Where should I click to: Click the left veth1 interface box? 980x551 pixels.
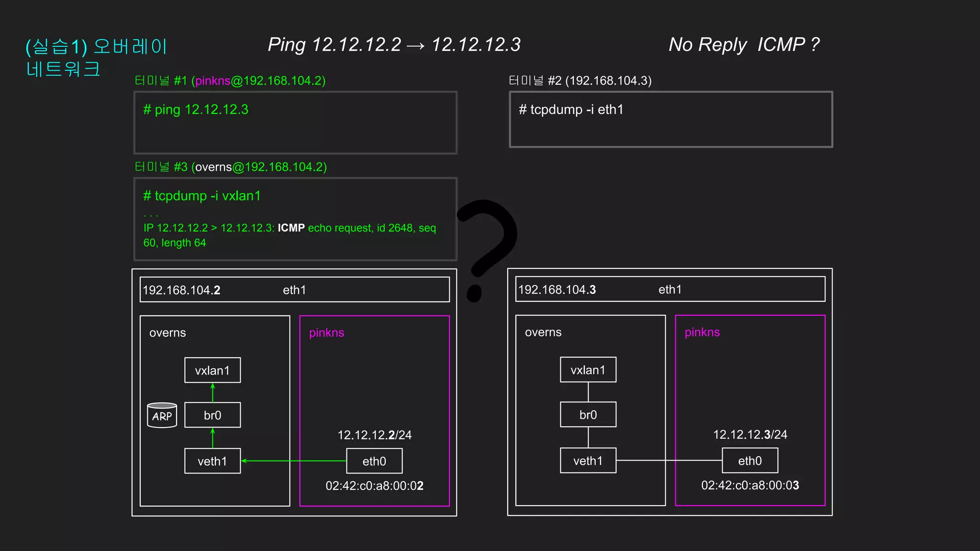point(212,461)
